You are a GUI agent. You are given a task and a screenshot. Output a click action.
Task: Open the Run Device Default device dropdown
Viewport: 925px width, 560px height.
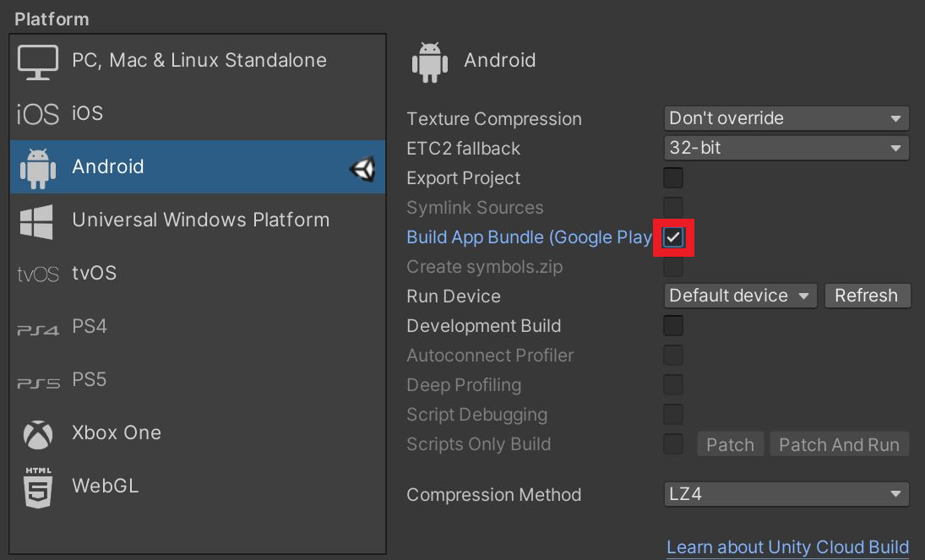click(x=740, y=296)
